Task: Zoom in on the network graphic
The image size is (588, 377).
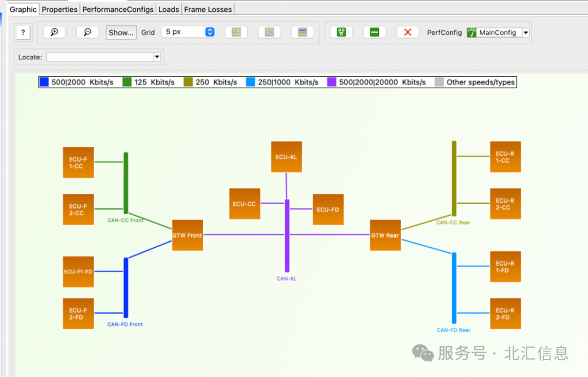Action: point(54,32)
